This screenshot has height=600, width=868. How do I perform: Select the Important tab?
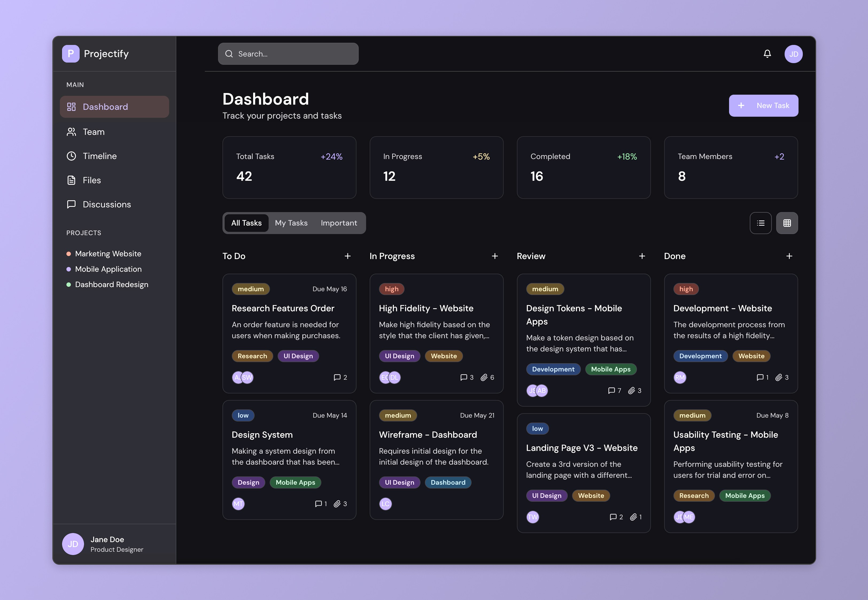point(339,223)
